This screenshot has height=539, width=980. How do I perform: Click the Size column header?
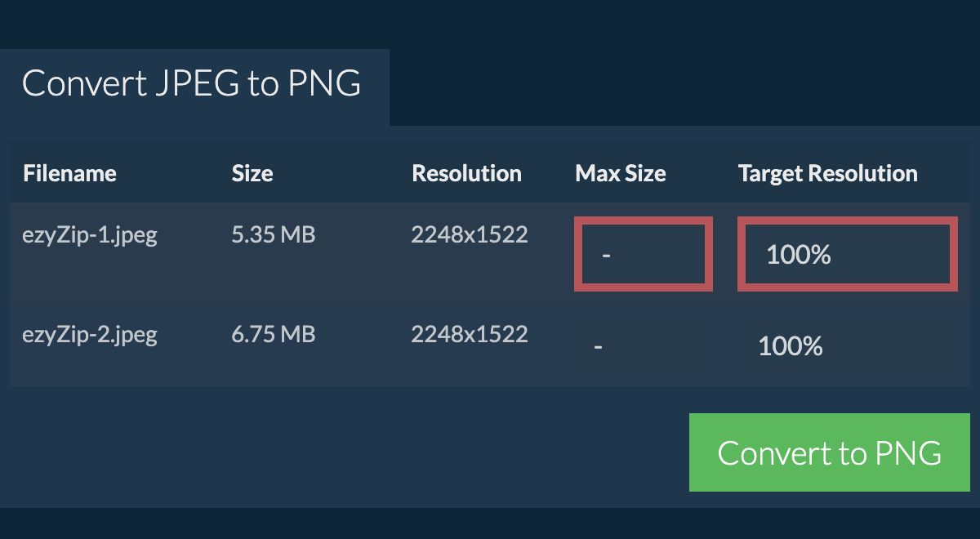click(252, 173)
